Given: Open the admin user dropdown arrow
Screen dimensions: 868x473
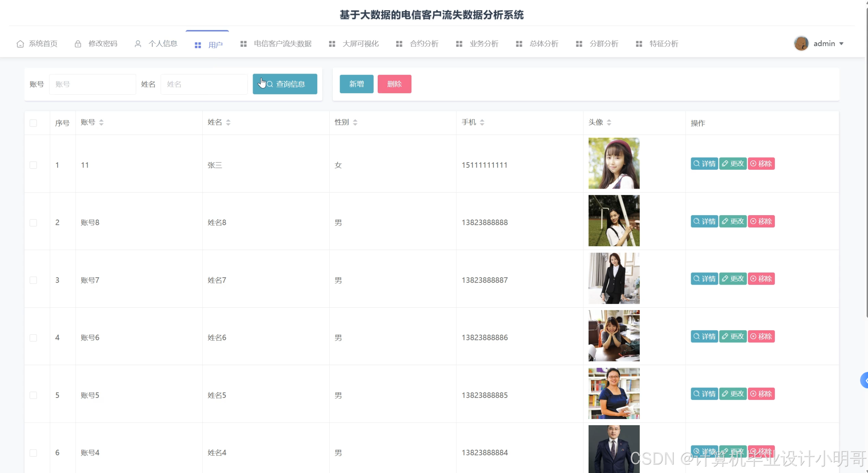Looking at the screenshot, I should 841,44.
